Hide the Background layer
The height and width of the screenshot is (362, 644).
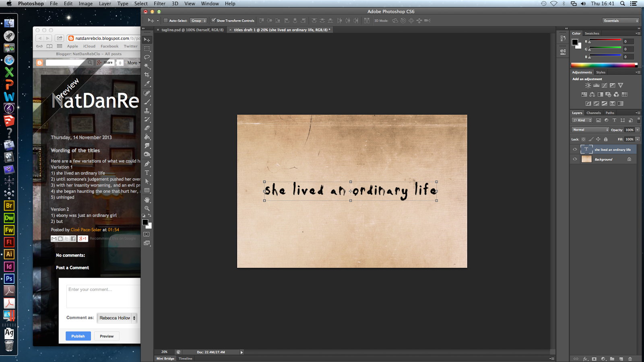click(x=575, y=159)
